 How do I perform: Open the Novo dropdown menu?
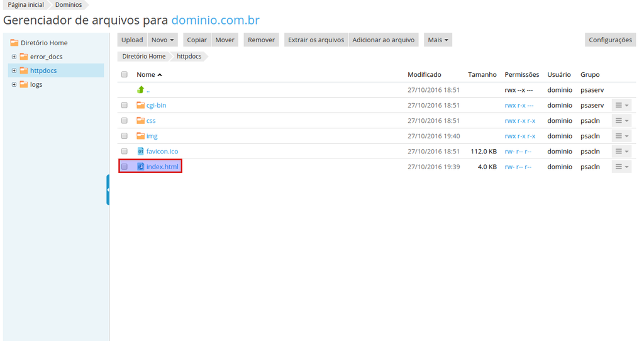162,40
